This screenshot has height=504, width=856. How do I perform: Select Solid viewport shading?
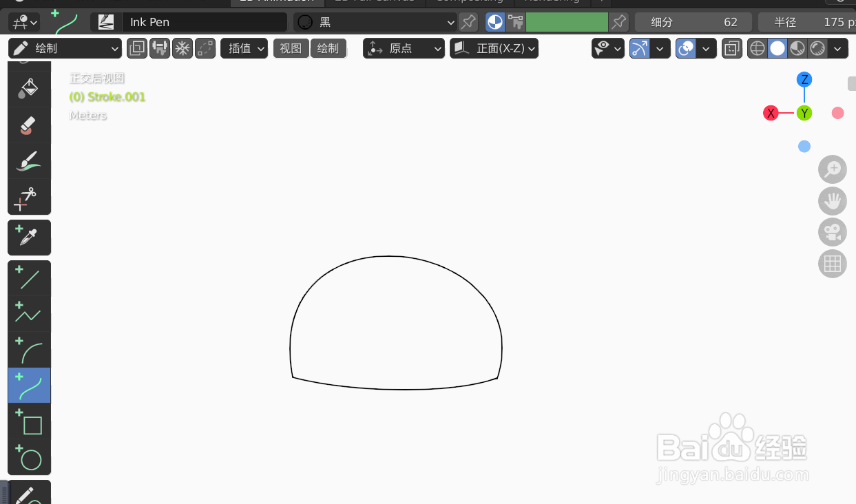(x=777, y=48)
